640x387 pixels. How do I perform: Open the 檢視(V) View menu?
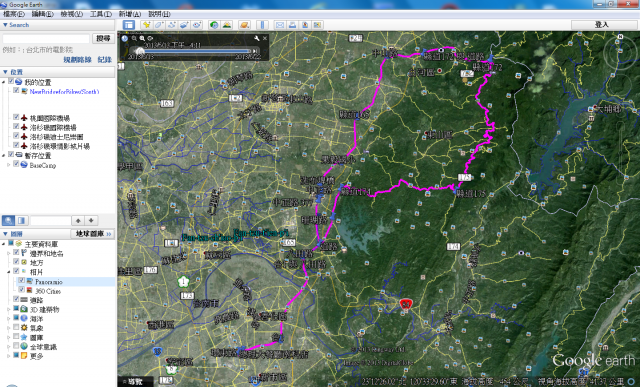(72, 14)
